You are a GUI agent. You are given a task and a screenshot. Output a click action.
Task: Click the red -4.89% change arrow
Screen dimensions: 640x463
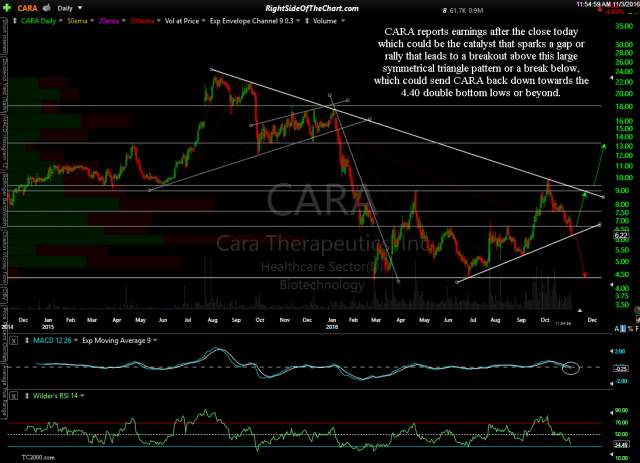tap(599, 10)
